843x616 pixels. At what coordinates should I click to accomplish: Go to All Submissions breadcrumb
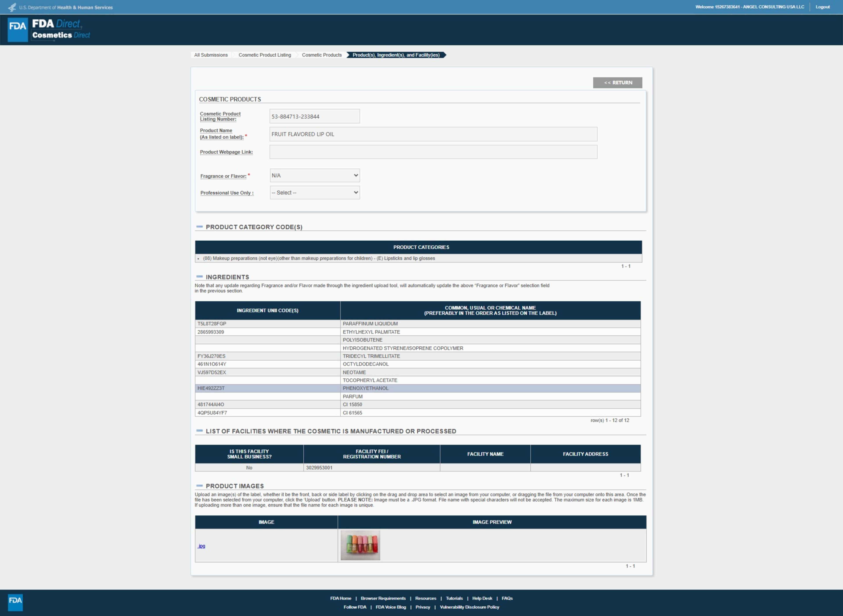(x=211, y=55)
